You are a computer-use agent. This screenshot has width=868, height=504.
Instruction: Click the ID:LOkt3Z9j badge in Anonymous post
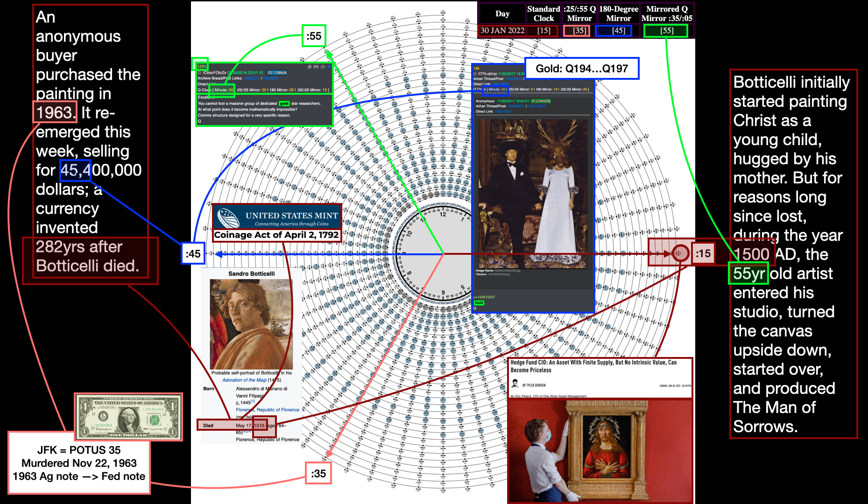coord(541,101)
